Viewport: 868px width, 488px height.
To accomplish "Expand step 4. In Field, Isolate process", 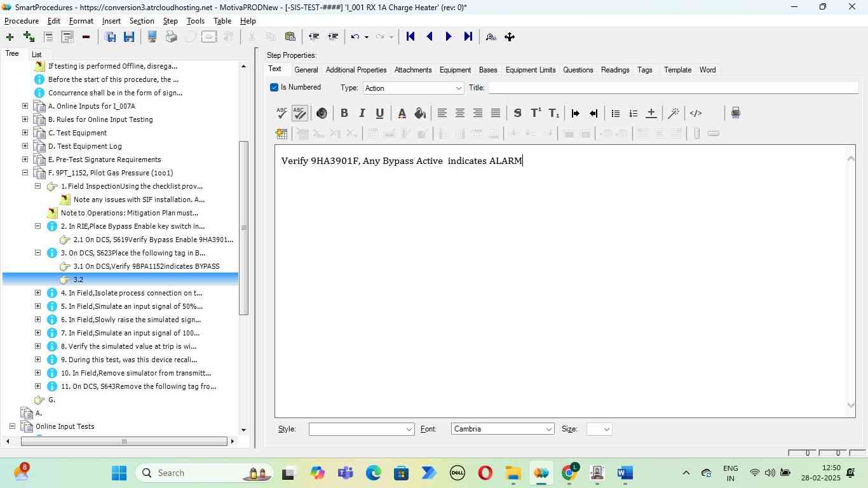I will click(37, 293).
